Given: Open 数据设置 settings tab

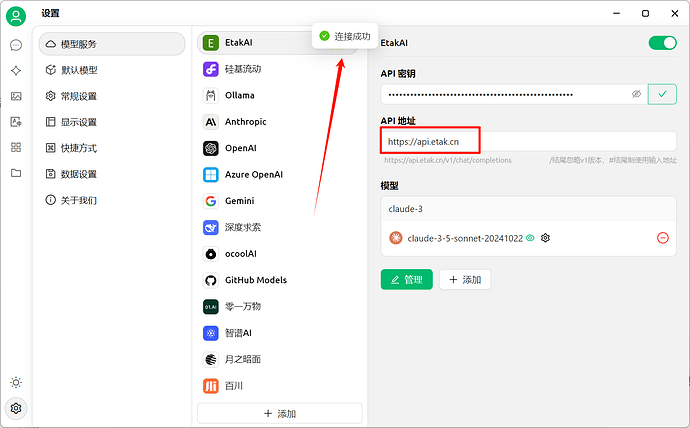Looking at the screenshot, I should tap(112, 174).
